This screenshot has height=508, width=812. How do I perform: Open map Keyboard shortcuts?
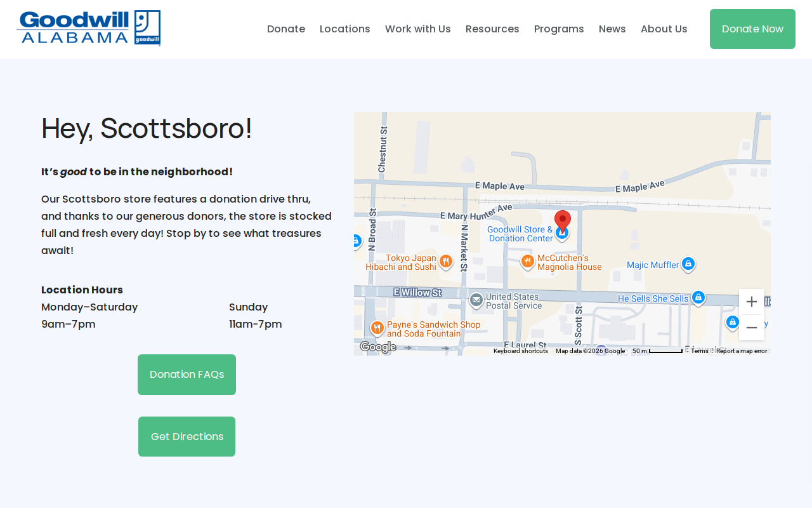coord(521,351)
